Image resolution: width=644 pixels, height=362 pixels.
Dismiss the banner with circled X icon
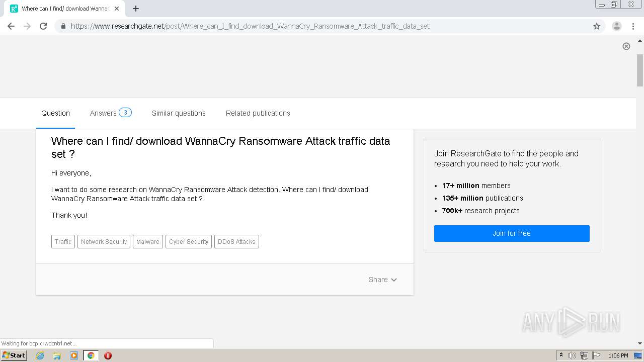(626, 46)
